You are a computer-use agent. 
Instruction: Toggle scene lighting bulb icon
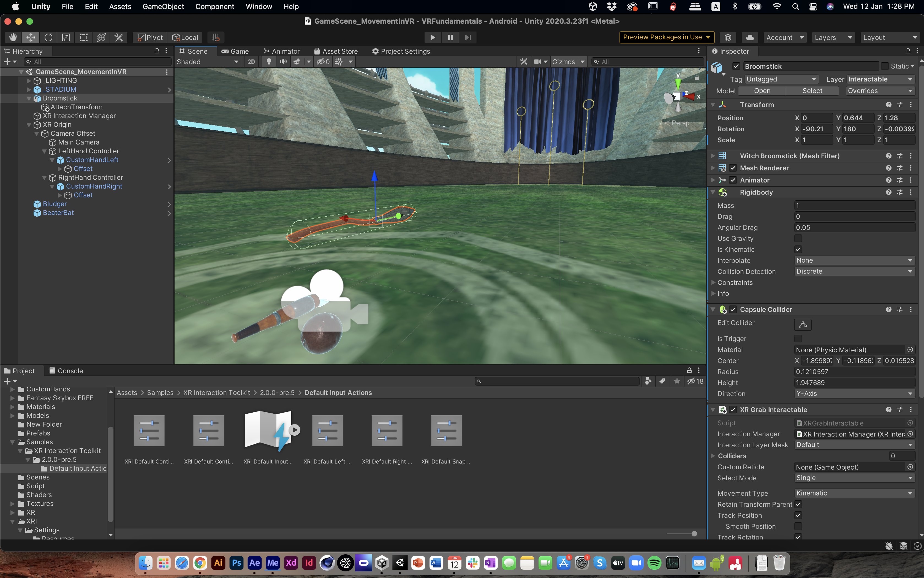click(269, 62)
